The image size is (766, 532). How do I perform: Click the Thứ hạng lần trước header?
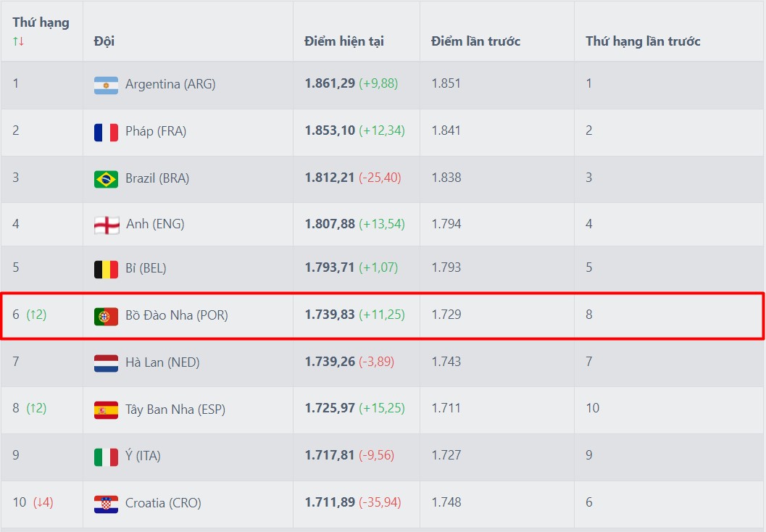pyautogui.click(x=643, y=41)
